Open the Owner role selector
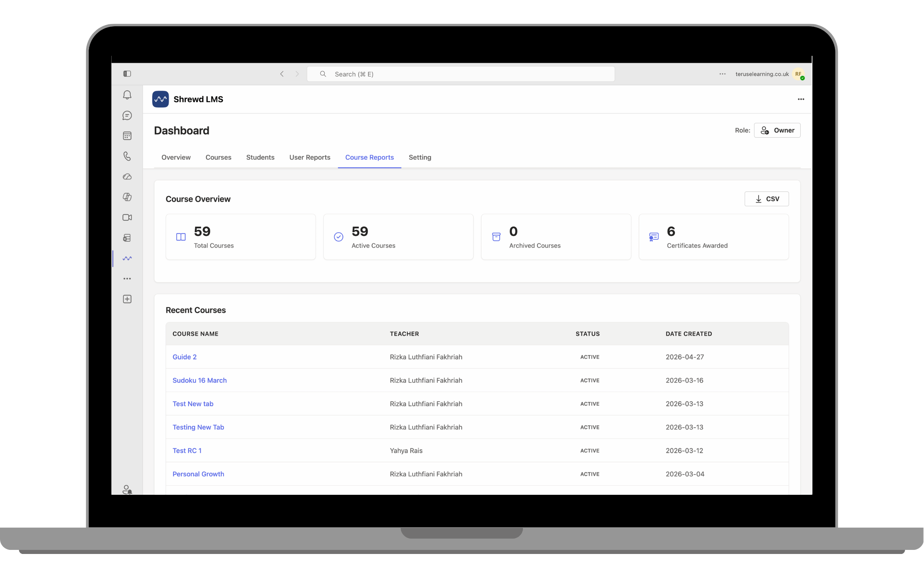 [777, 131]
